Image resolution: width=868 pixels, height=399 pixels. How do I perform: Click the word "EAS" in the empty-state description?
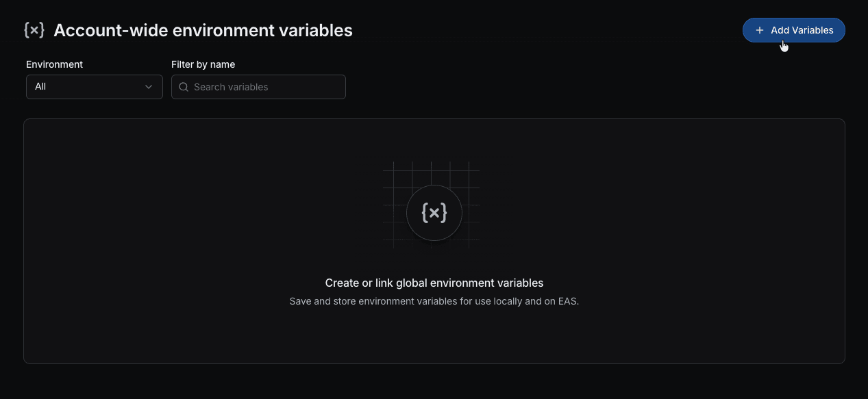pyautogui.click(x=568, y=301)
